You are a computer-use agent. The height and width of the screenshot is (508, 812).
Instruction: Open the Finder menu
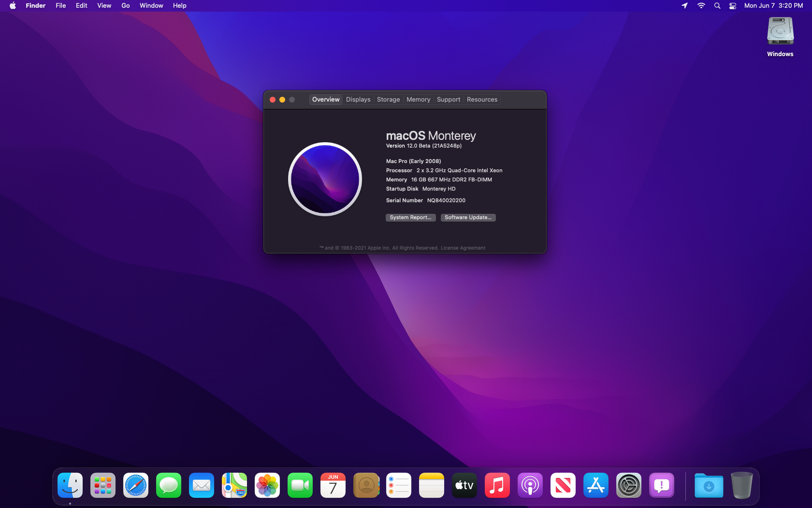(x=36, y=6)
